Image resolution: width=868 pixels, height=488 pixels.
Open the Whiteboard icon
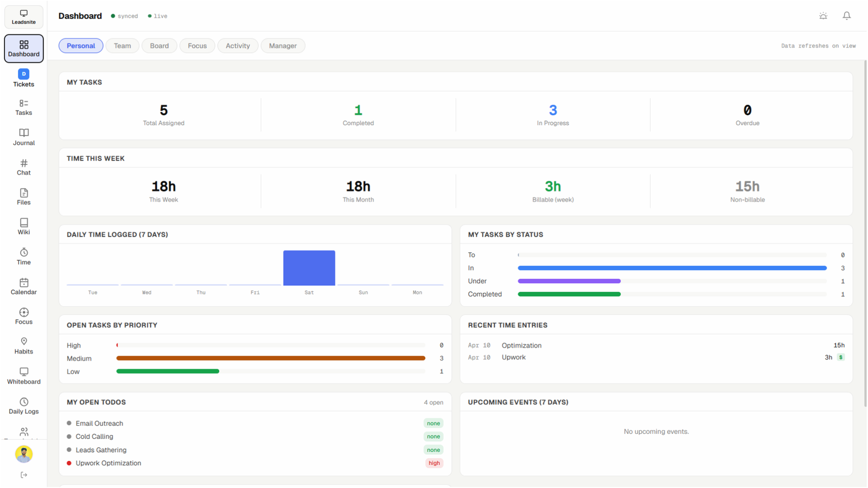pyautogui.click(x=23, y=372)
